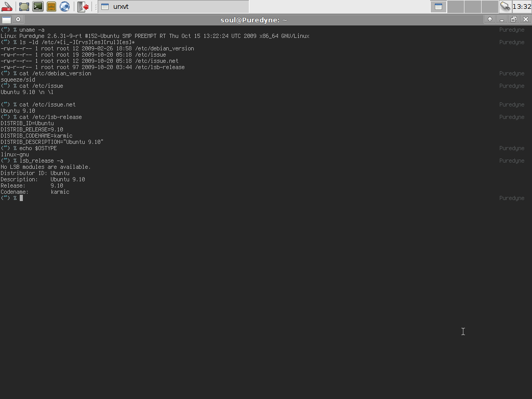The height and width of the screenshot is (399, 532).
Task: Click the 'echo $OSTYPE' command
Action: tap(38, 148)
